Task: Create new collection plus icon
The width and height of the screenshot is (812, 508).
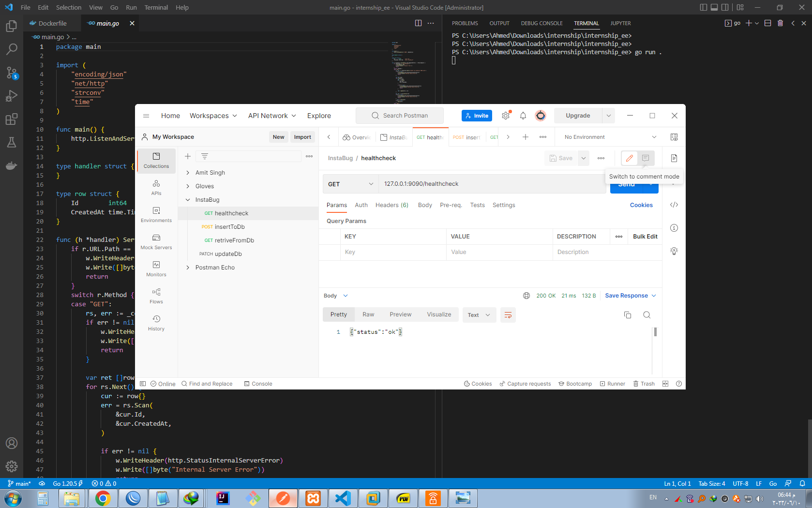Action: coord(188,156)
